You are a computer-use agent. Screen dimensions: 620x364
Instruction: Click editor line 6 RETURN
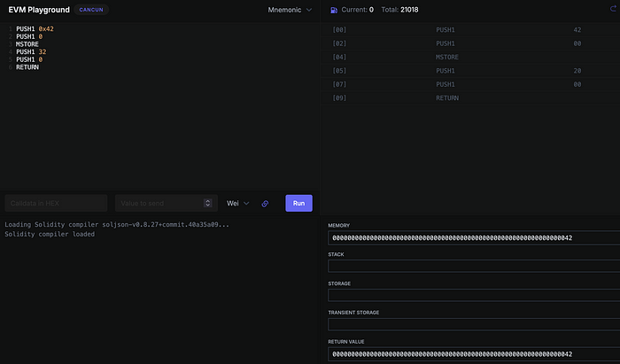(27, 67)
